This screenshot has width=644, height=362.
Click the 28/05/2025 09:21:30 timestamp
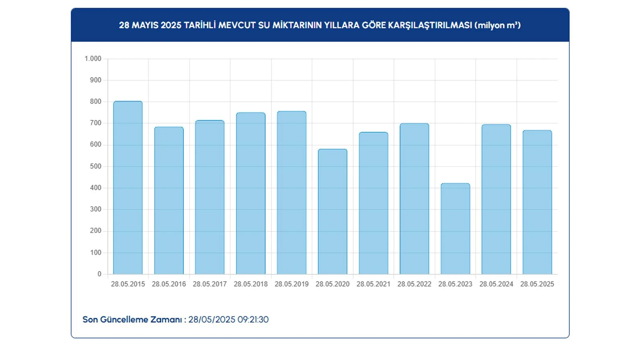tap(228, 320)
